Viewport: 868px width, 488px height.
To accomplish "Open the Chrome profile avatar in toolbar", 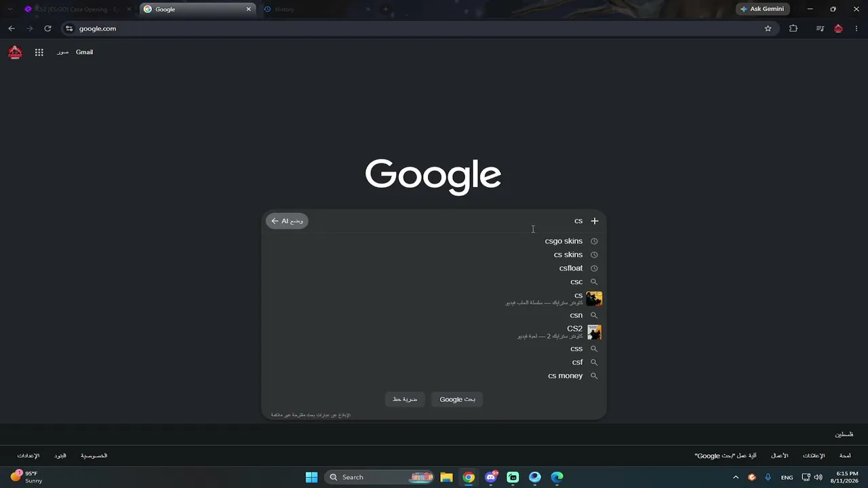I will coord(839,28).
